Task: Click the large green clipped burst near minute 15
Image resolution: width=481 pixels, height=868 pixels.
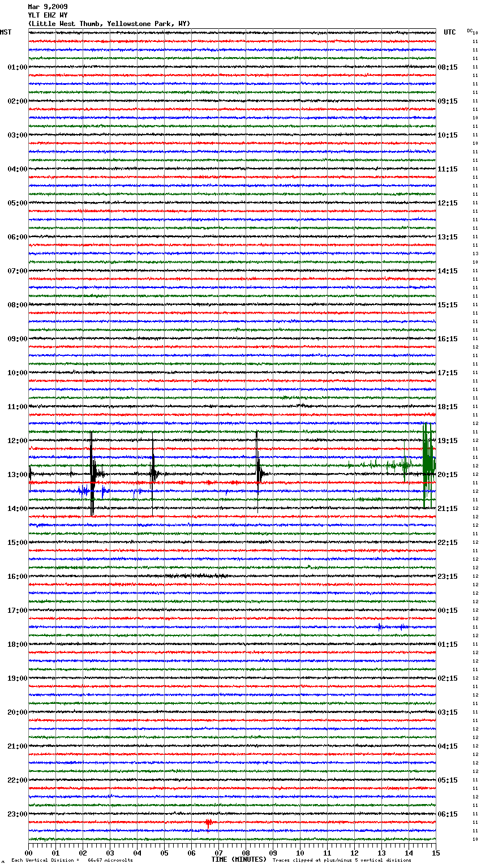Action: coord(428,466)
